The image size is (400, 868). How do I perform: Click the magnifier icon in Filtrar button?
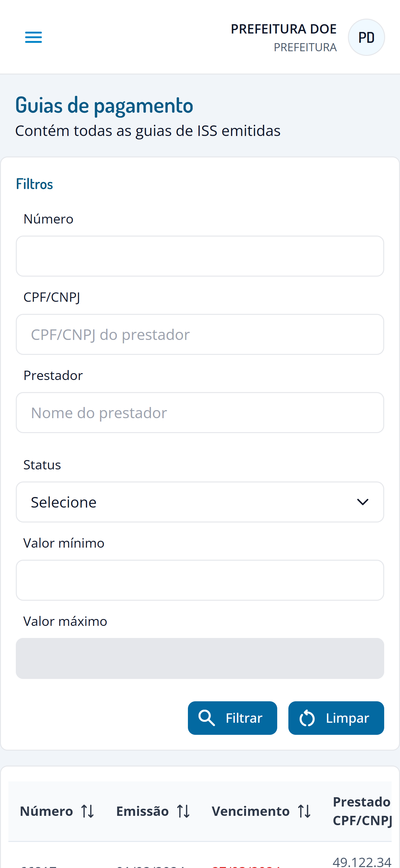(x=207, y=718)
